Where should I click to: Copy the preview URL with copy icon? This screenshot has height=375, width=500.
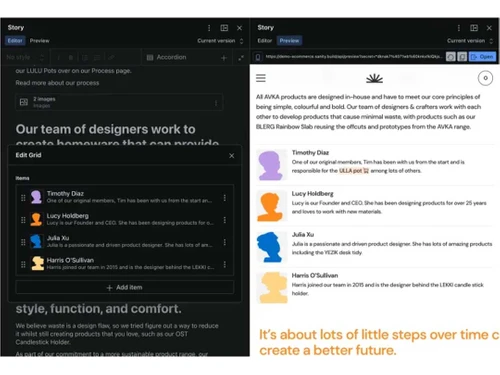click(x=462, y=57)
